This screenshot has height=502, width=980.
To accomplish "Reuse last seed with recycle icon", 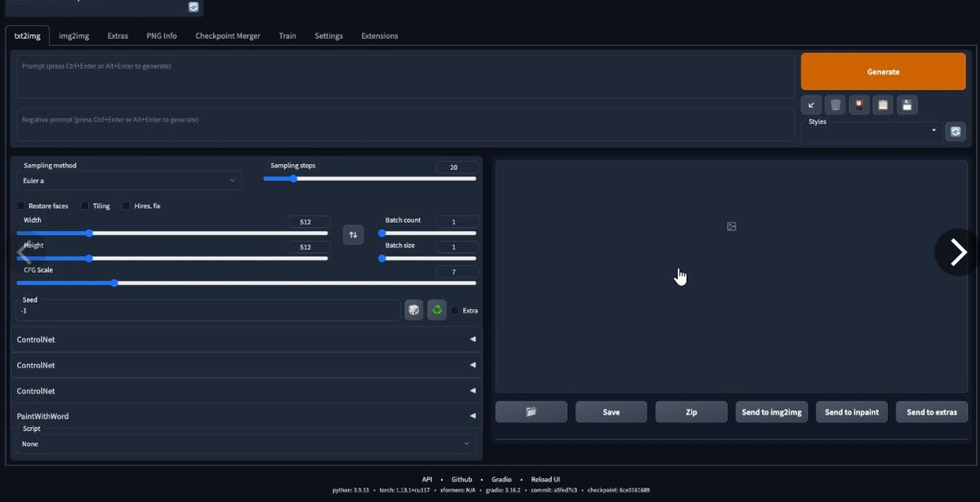I will pyautogui.click(x=437, y=310).
